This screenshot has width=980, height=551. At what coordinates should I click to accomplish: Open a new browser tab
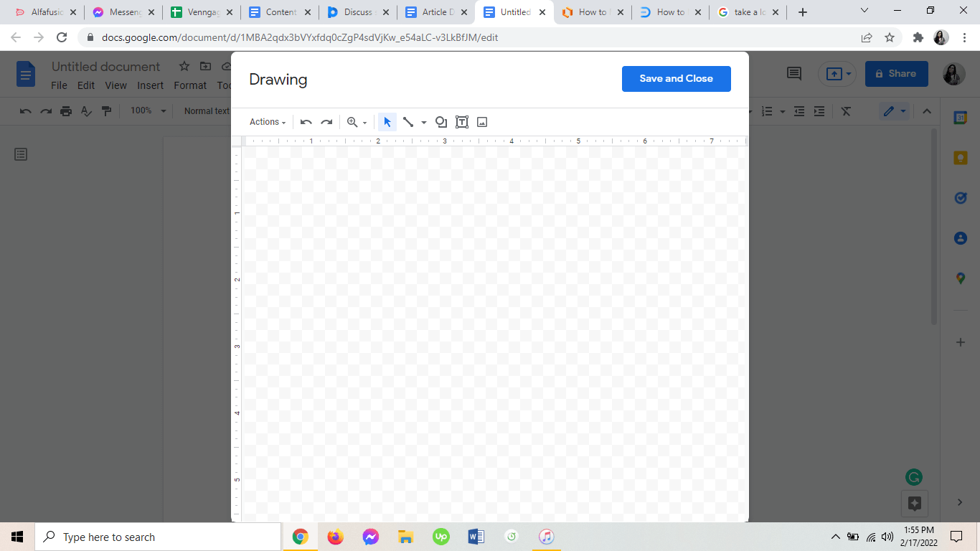803,12
